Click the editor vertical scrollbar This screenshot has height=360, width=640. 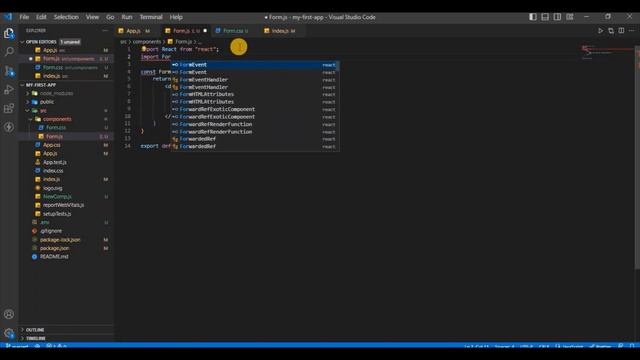(637, 157)
